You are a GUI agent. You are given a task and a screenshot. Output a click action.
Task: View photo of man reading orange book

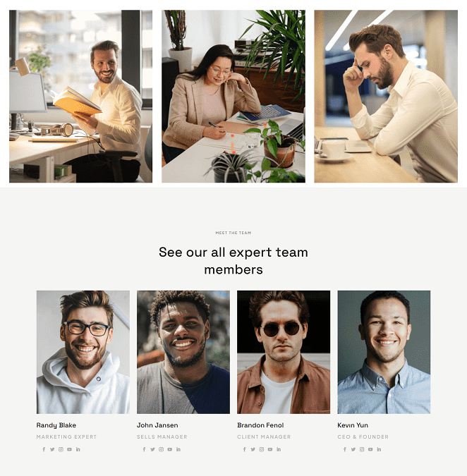80,96
